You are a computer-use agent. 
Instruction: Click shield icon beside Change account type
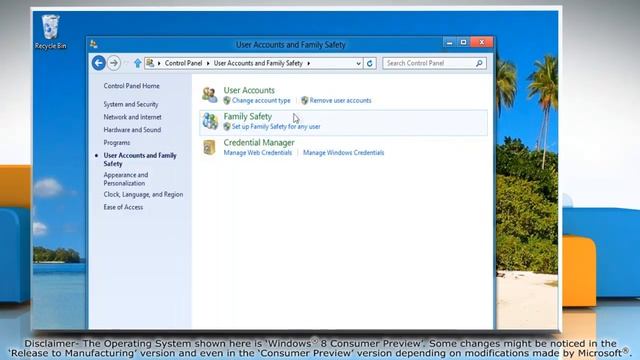(x=227, y=100)
